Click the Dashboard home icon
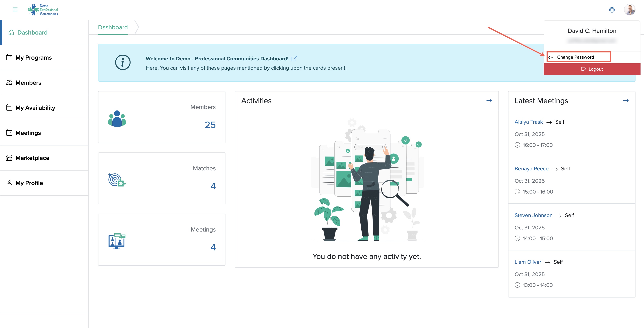This screenshot has height=328, width=644. pyautogui.click(x=11, y=32)
